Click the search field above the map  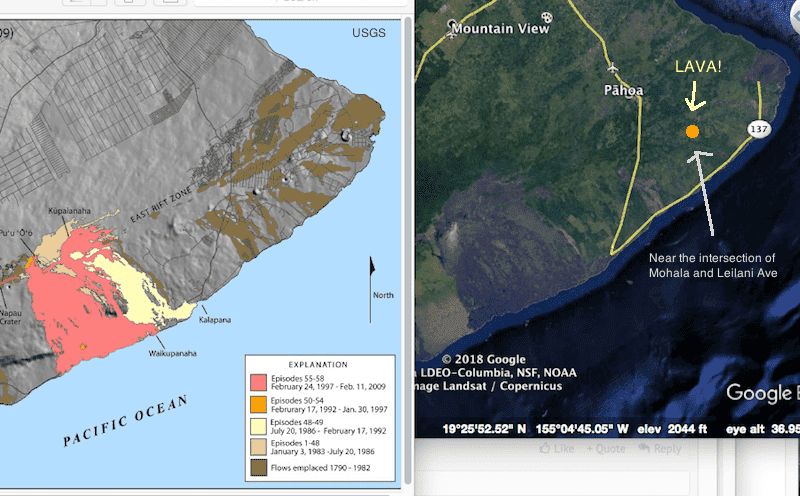click(x=301, y=2)
